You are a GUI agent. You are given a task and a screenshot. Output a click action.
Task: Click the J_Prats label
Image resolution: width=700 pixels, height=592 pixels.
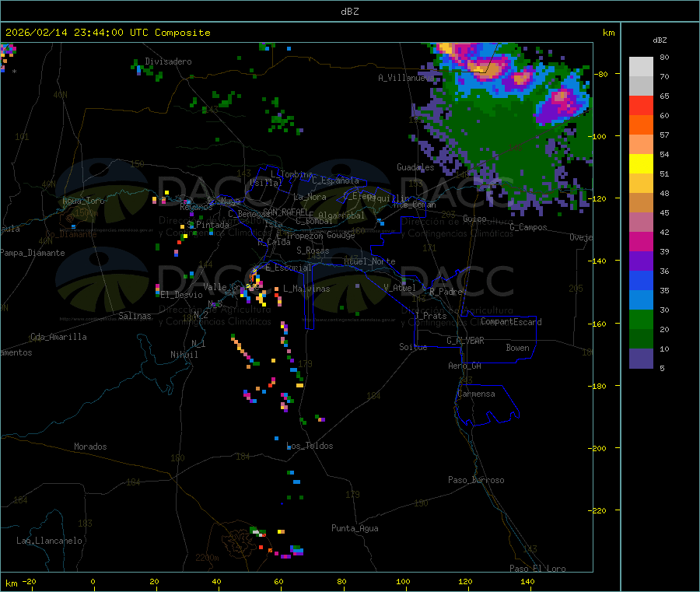click(431, 316)
